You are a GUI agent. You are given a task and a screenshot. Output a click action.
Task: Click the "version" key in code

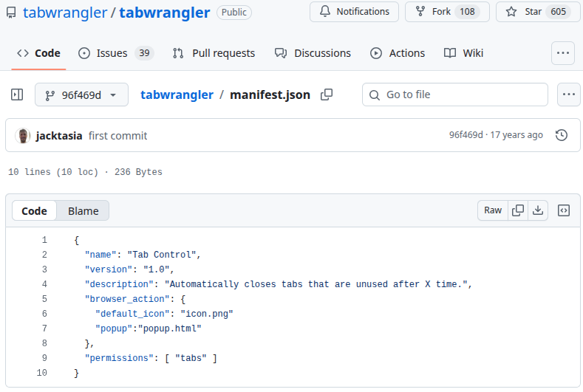click(108, 269)
